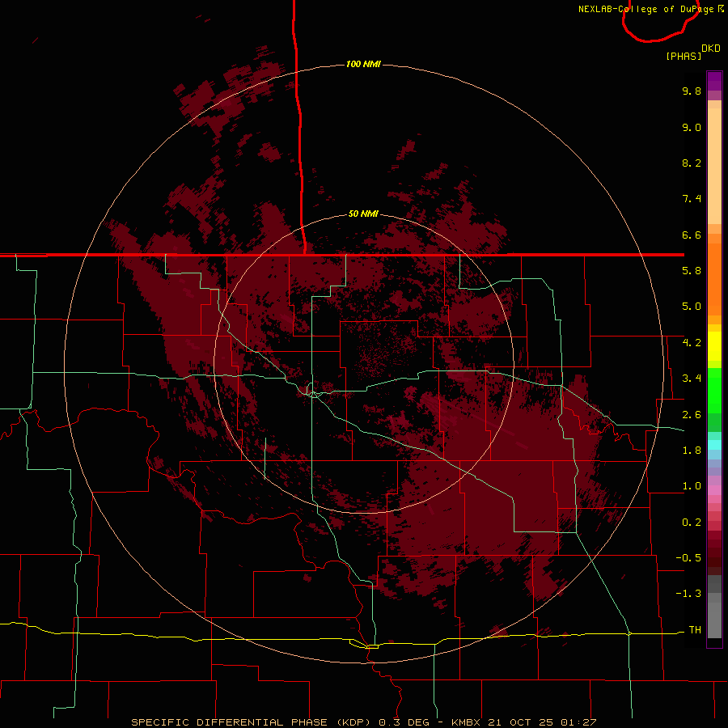Screen dimensions: 728x728
Task: Click the -0.5 value on color scale
Action: (688, 558)
